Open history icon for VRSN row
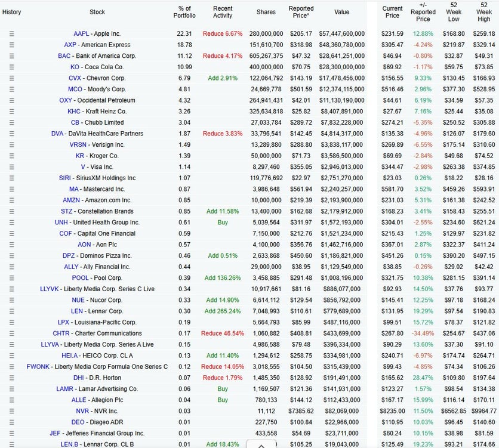499x448 pixels. pos(12,145)
